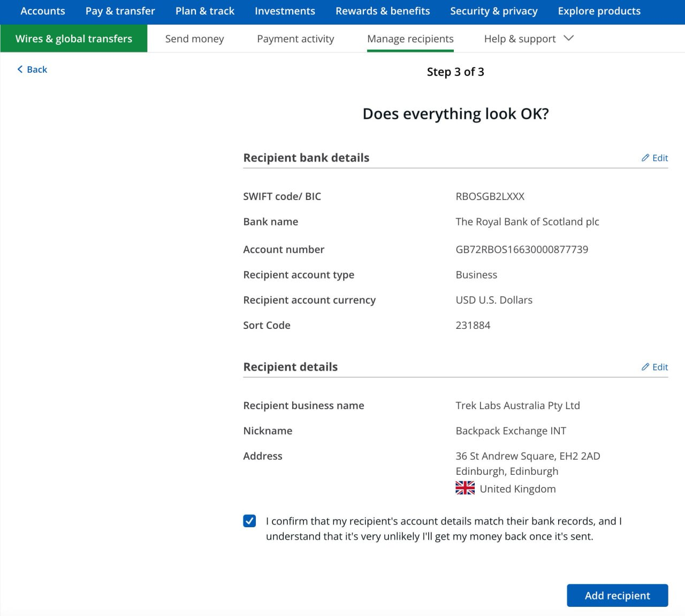Click the United Kingdom flag icon
This screenshot has width=685, height=616.
point(465,488)
